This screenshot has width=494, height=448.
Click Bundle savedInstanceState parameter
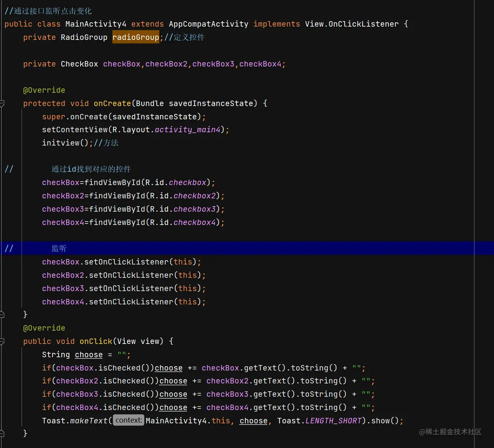coord(195,103)
